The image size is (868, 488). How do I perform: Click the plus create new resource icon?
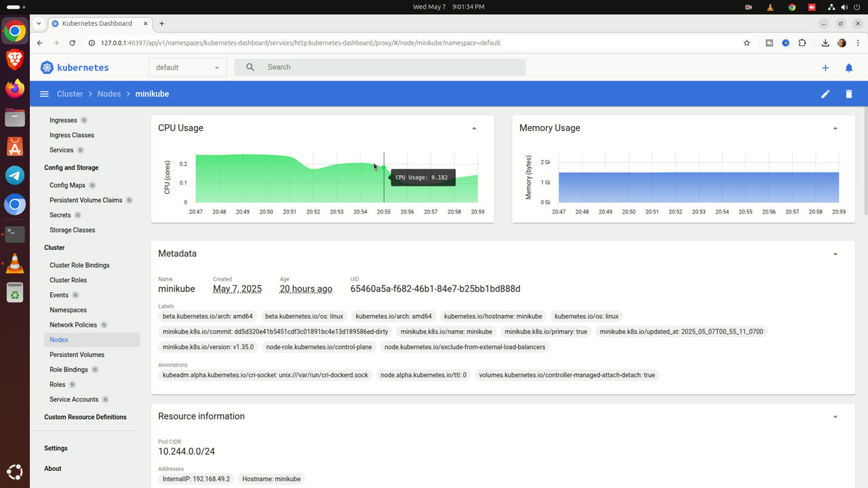point(825,68)
